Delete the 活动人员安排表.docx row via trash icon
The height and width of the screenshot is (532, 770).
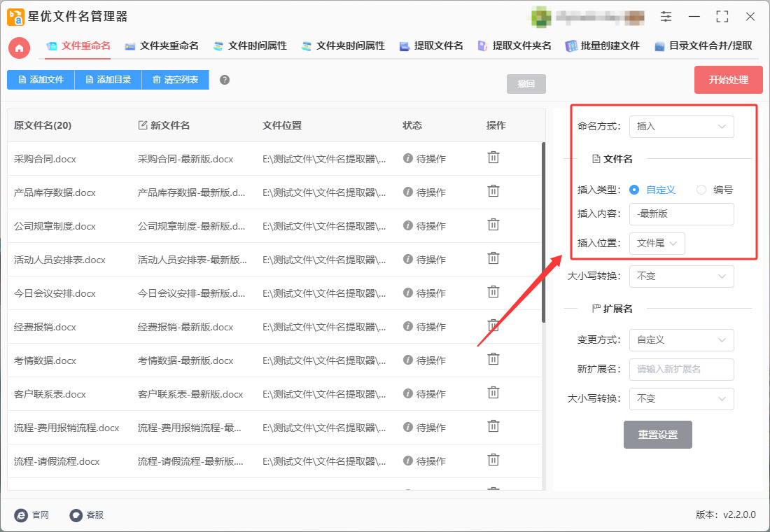(x=493, y=258)
